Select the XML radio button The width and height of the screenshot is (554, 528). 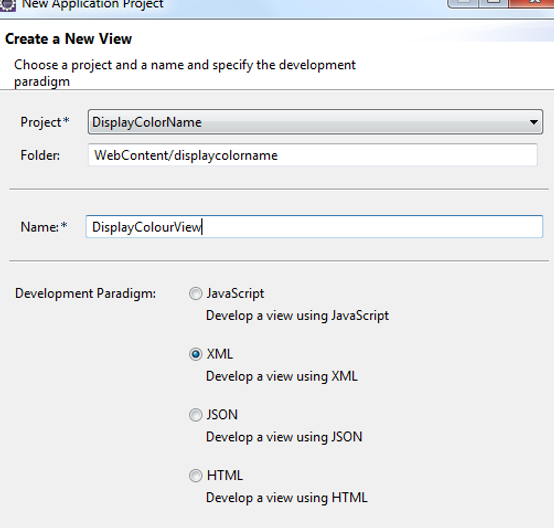195,354
